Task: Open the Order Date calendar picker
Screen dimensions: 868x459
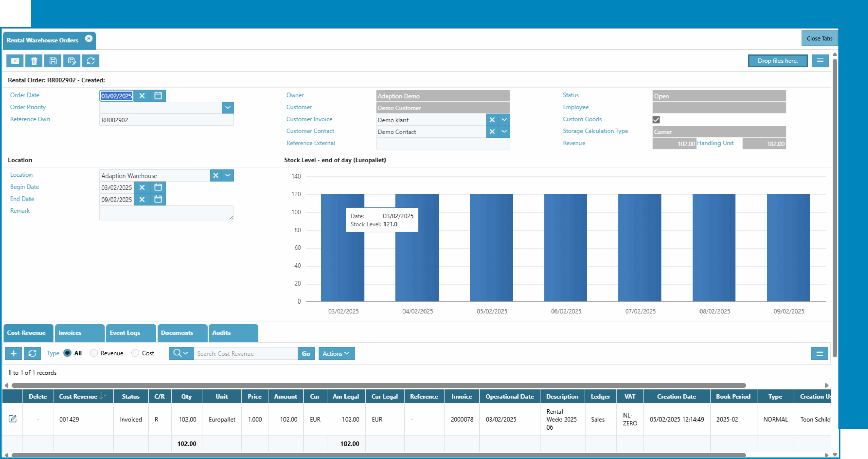Action: tap(158, 96)
